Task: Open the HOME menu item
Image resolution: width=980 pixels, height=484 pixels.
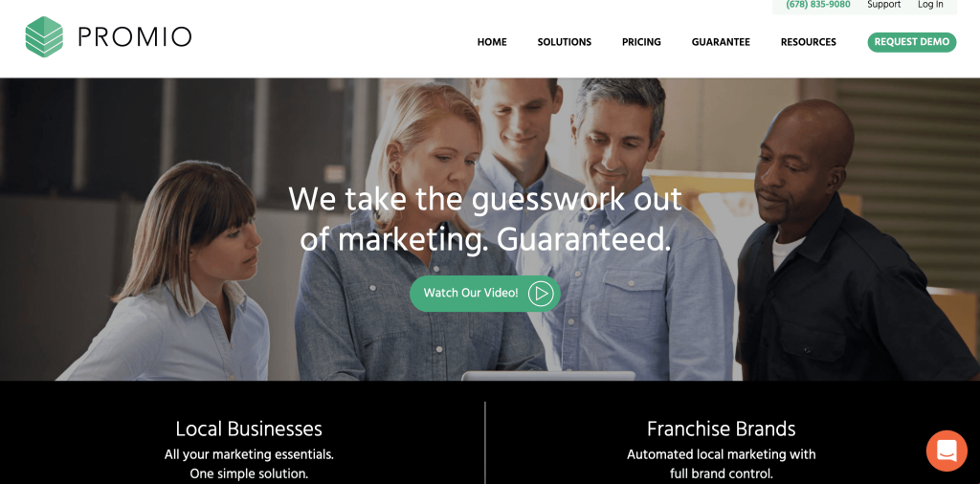Action: [492, 42]
